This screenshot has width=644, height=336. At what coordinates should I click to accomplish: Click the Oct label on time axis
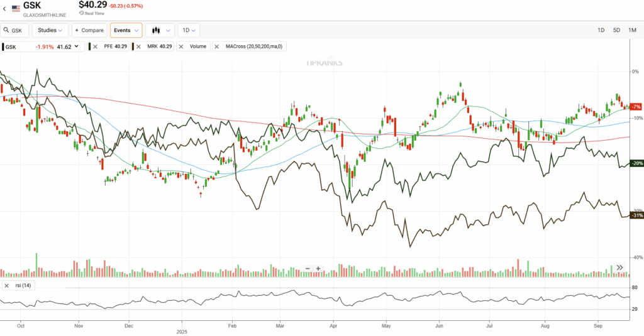point(21,326)
